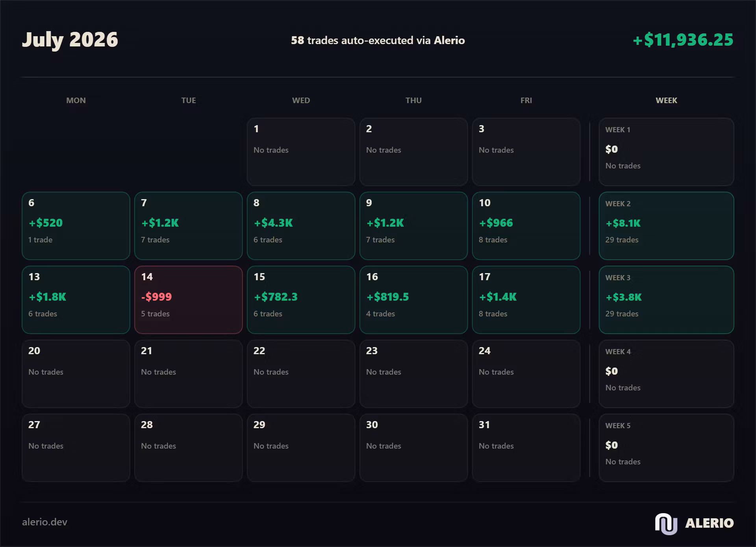Open the July 30 day card

coord(414,448)
